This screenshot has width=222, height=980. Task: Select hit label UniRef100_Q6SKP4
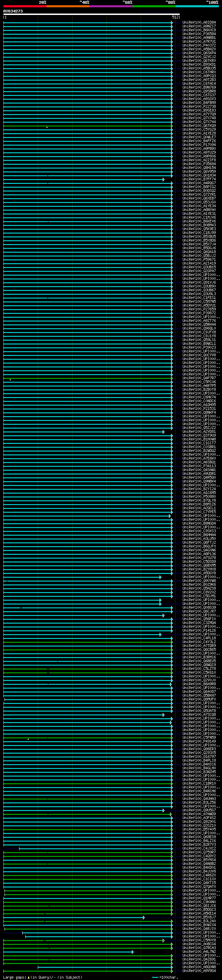[199, 53]
